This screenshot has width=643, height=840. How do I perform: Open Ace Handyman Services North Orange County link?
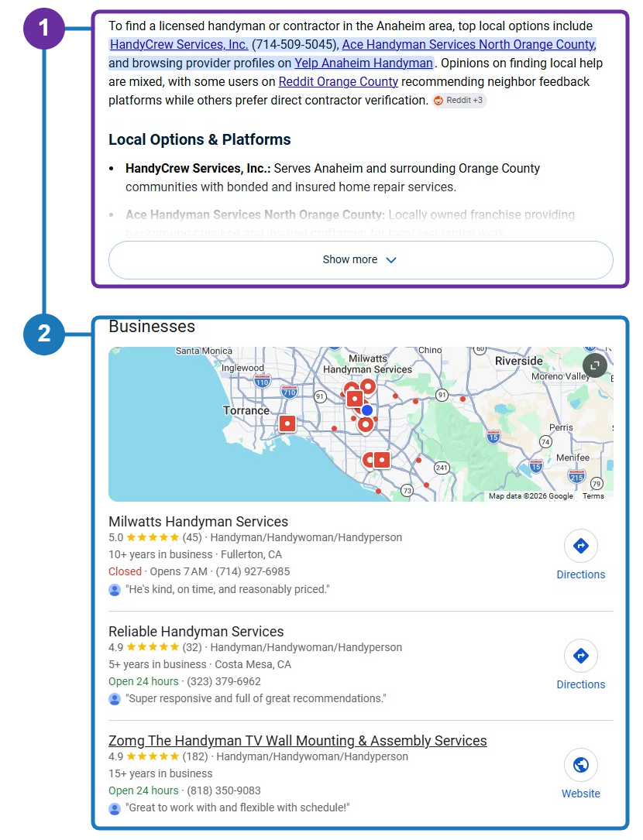469,44
